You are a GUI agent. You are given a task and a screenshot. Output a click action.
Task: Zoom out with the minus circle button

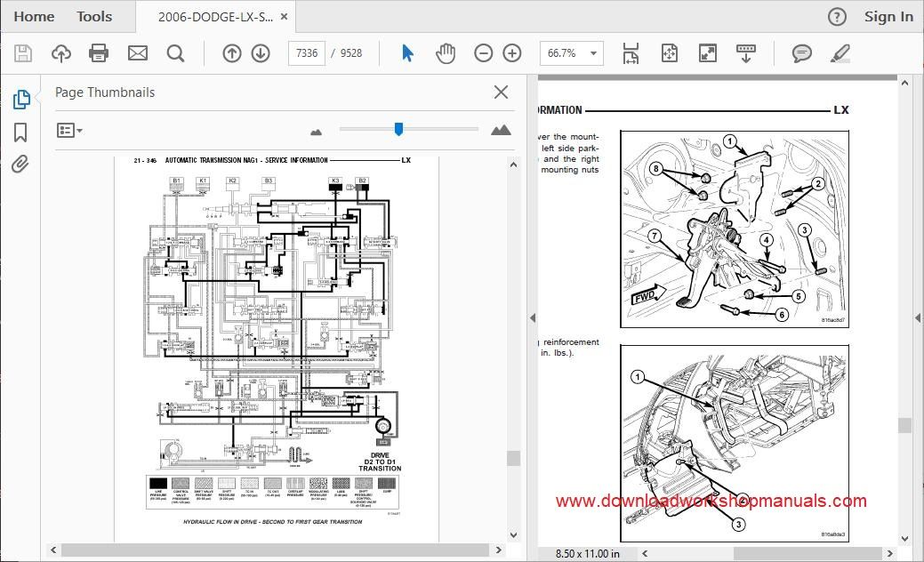(483, 53)
